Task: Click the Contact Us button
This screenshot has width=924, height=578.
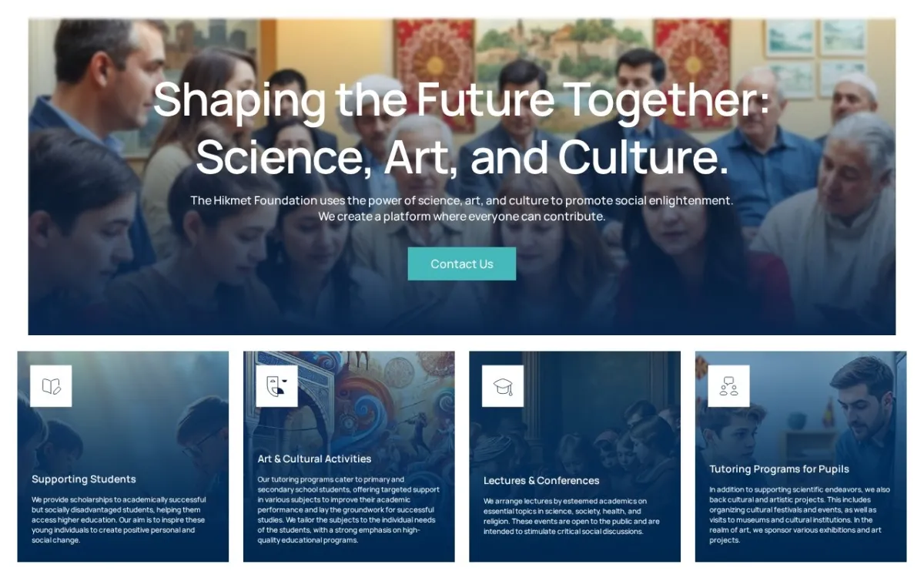Action: point(461,264)
